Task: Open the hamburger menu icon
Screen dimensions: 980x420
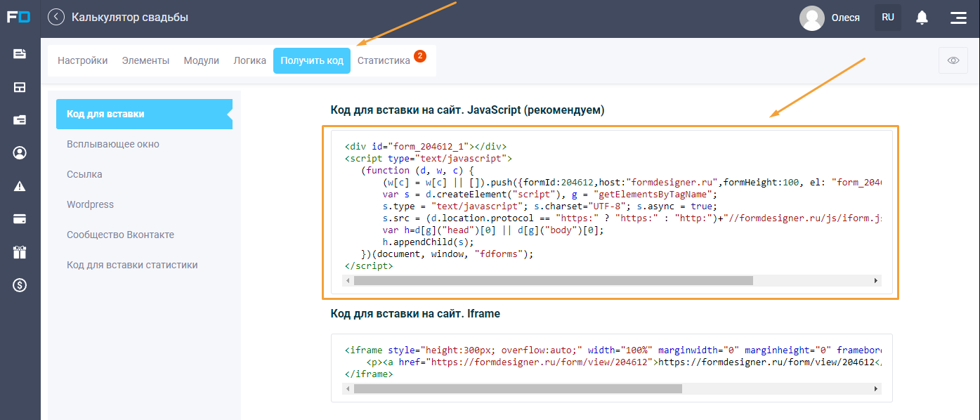Action: [958, 18]
